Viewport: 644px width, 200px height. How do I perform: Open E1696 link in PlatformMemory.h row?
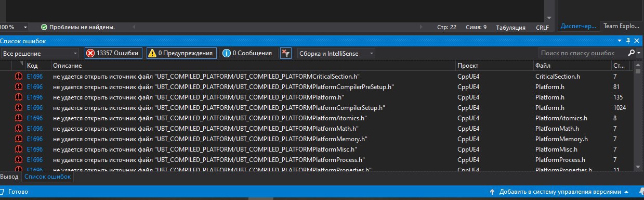35,139
